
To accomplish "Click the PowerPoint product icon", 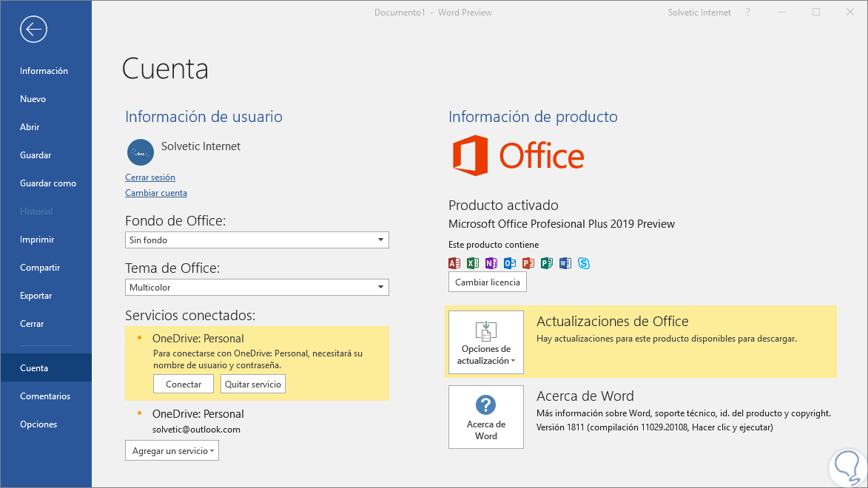I will point(528,263).
